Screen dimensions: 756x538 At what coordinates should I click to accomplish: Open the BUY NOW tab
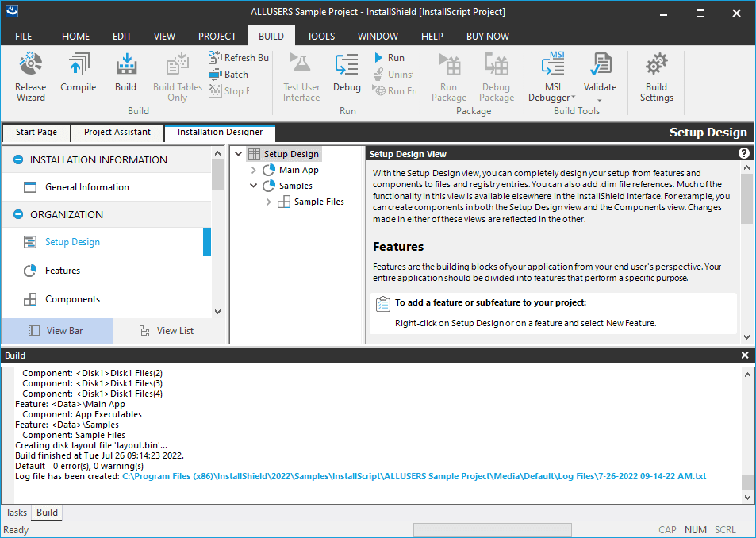487,37
